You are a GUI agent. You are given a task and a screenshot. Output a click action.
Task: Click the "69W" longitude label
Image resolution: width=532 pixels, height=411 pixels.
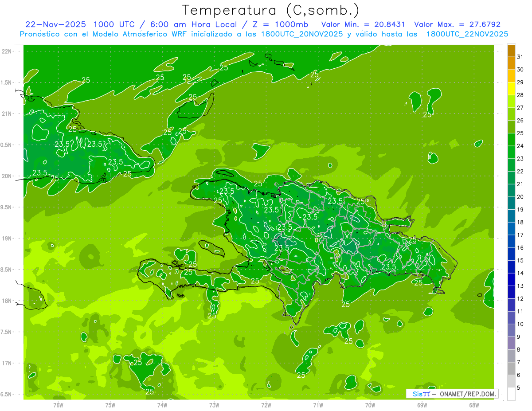click(x=422, y=405)
